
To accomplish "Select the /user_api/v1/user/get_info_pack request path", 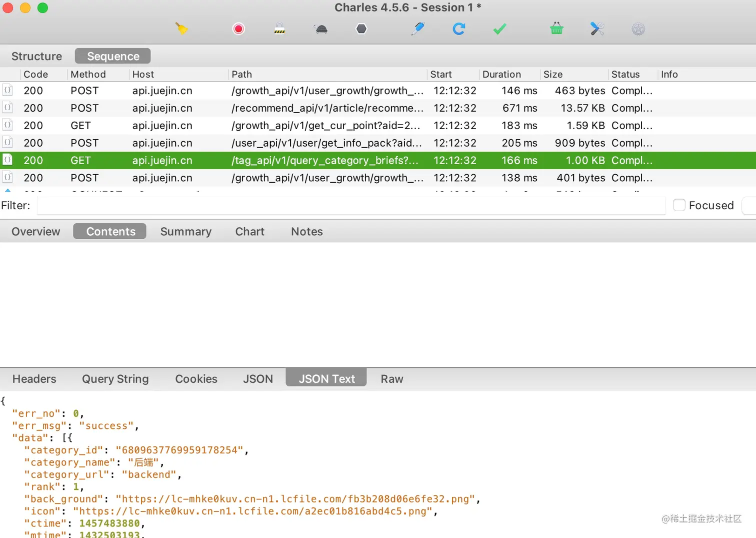I will tap(327, 143).
